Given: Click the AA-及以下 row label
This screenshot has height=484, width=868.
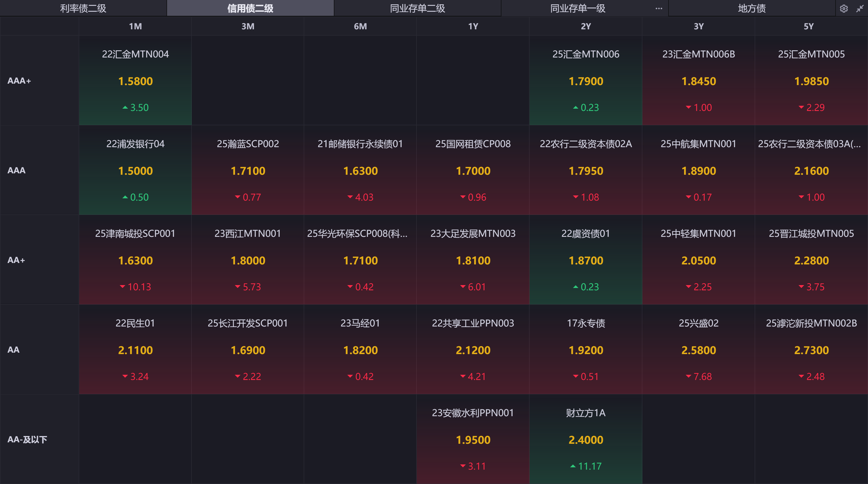Looking at the screenshot, I should [x=27, y=439].
